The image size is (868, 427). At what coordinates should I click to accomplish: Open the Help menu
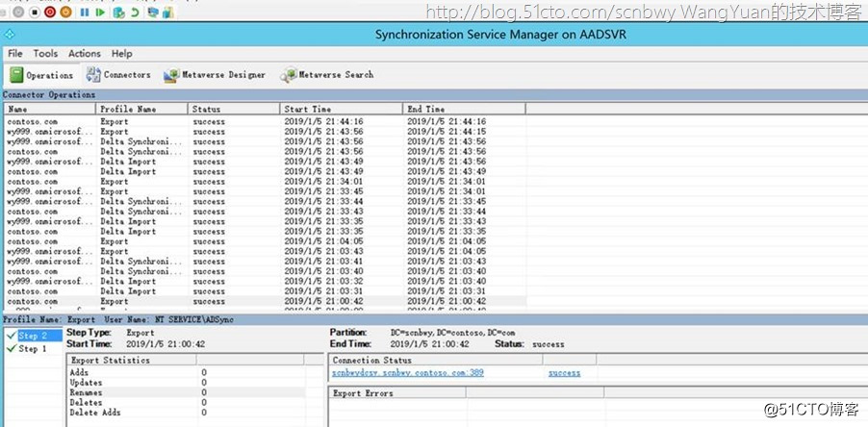coord(122,54)
